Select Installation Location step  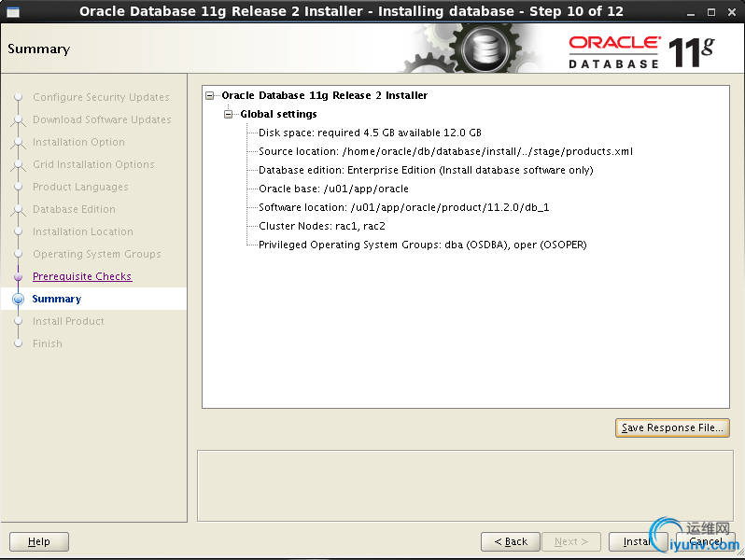tap(83, 231)
